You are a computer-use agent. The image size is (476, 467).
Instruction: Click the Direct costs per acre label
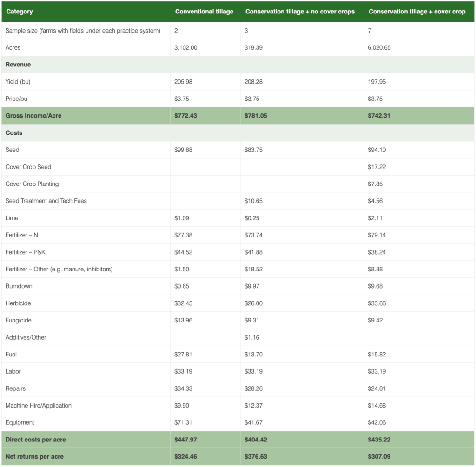(x=35, y=440)
